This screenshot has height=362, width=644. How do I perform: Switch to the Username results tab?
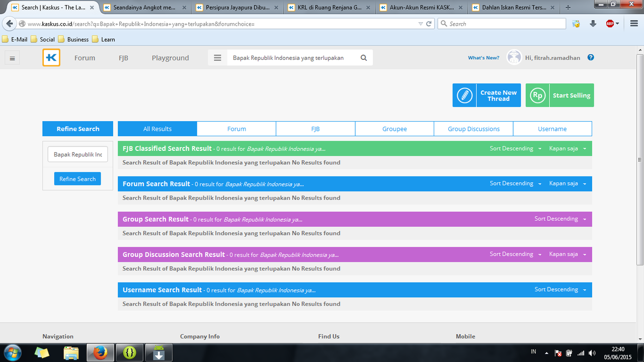pos(552,129)
